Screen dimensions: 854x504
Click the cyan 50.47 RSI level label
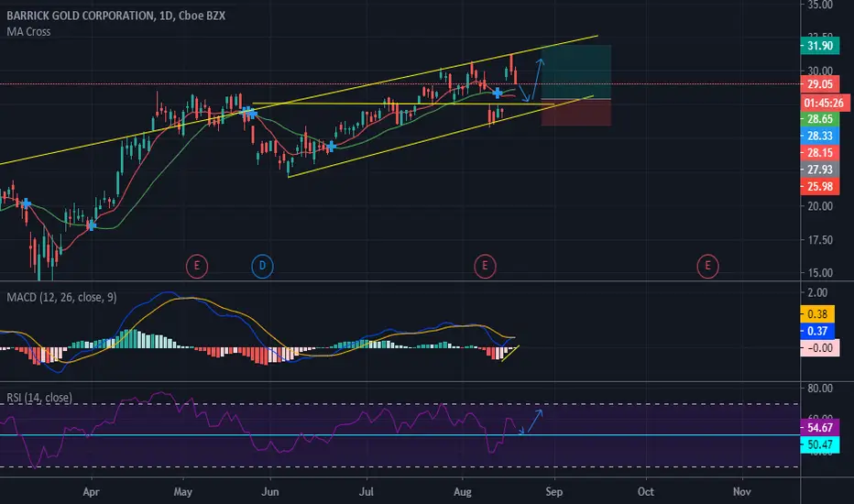(820, 444)
